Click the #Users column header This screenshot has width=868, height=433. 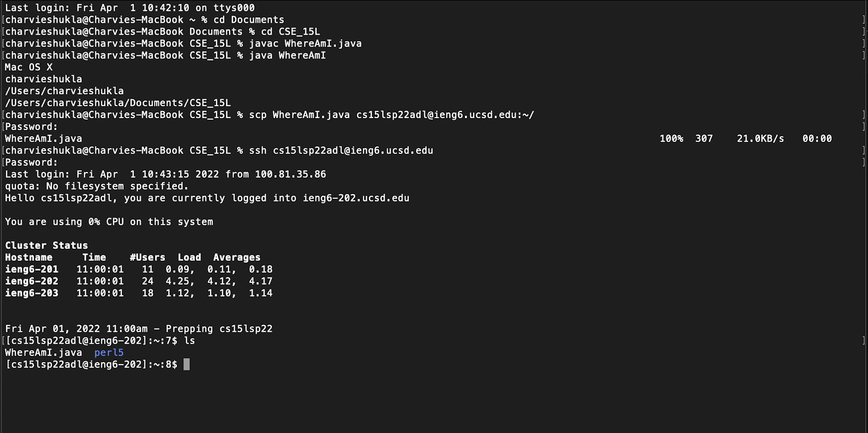(x=148, y=257)
